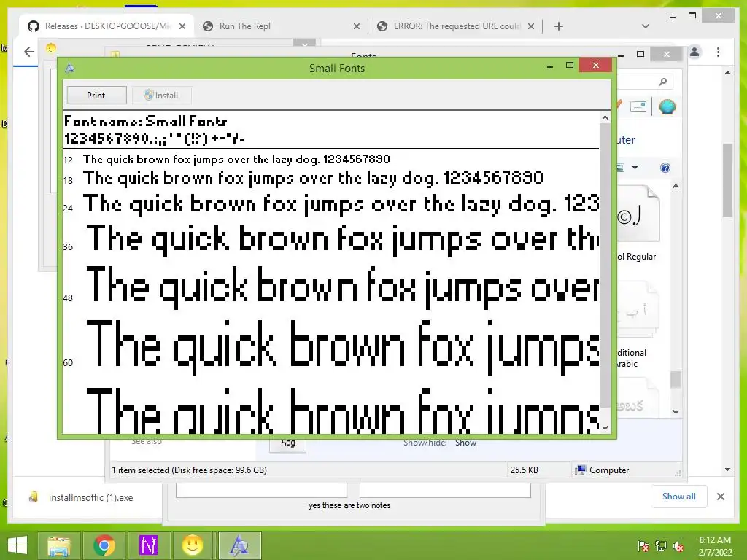Open the Action Center flag tray icon
The height and width of the screenshot is (560, 747).
[x=643, y=546]
